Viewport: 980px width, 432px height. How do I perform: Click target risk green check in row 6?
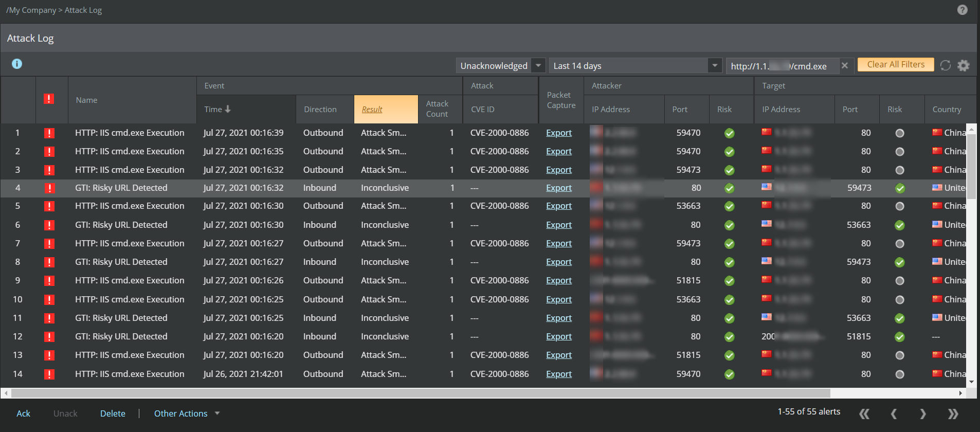pos(900,225)
